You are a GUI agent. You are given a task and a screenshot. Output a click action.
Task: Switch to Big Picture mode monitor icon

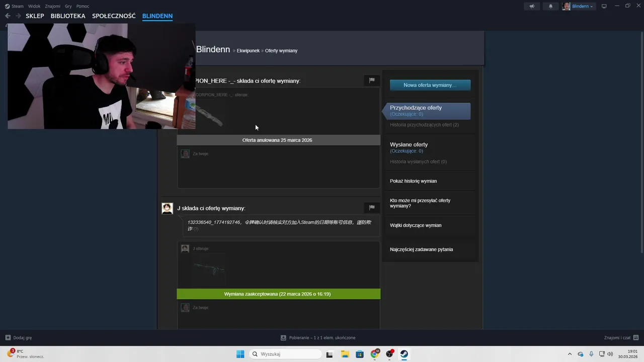click(x=604, y=6)
